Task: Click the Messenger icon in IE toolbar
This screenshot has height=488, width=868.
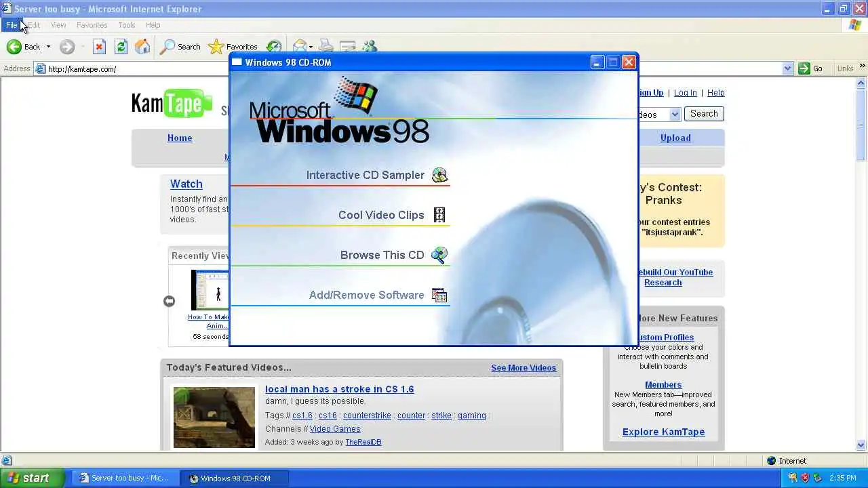Action: click(x=370, y=47)
